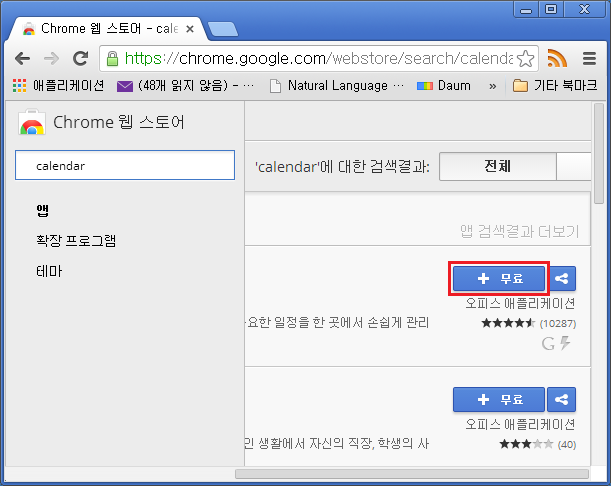Click the Google G icon in the first result
The image size is (611, 486).
(548, 344)
